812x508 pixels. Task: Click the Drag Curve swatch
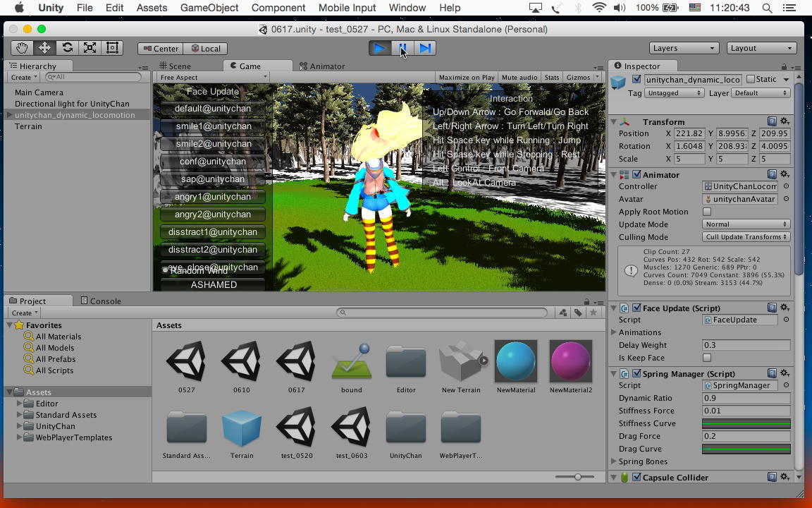pos(746,449)
